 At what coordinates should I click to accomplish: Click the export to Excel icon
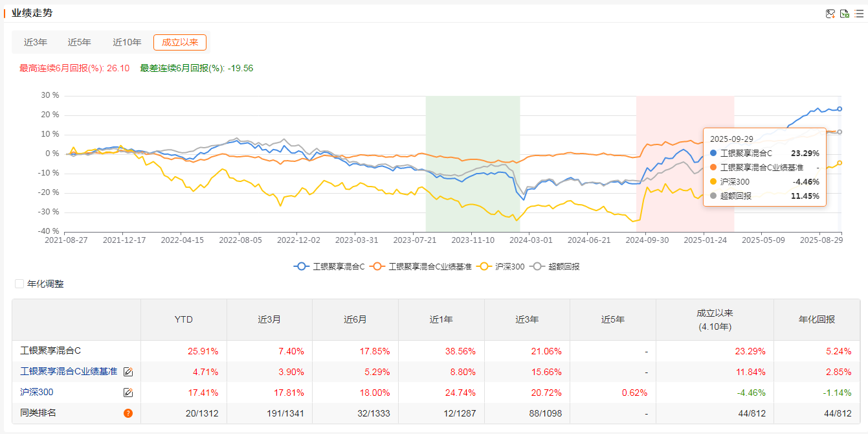pyautogui.click(x=845, y=14)
